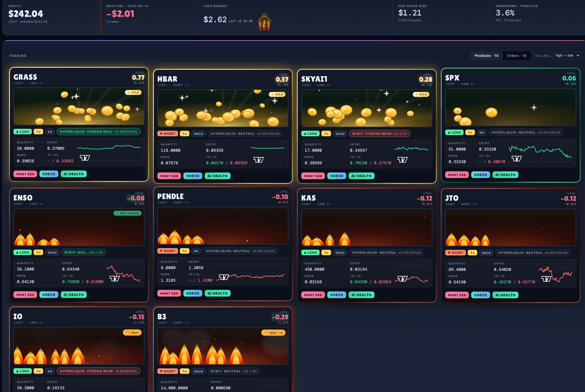Screen dimensions: 585x392
Task: Click the daily PNL value −$2.01
Action: pos(120,14)
